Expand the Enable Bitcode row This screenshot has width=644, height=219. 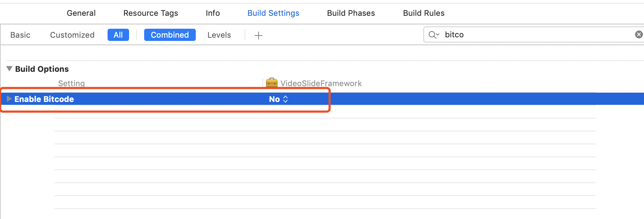(x=9, y=99)
